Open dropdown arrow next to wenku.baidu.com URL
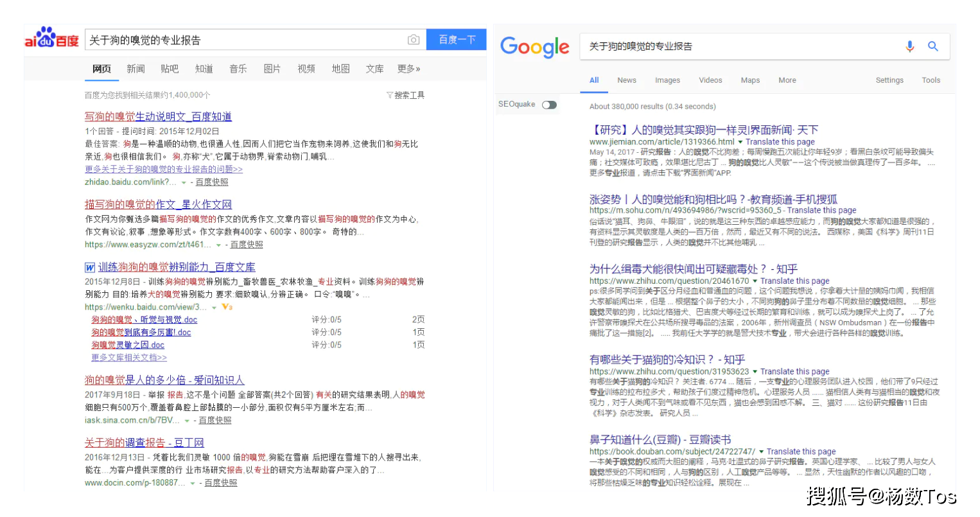This screenshot has width=980, height=517. click(214, 308)
